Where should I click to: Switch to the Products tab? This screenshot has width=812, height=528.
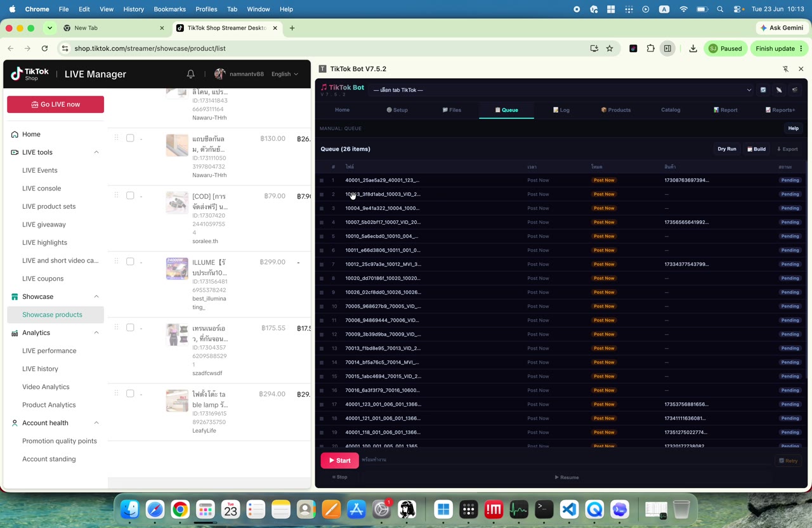(616, 110)
